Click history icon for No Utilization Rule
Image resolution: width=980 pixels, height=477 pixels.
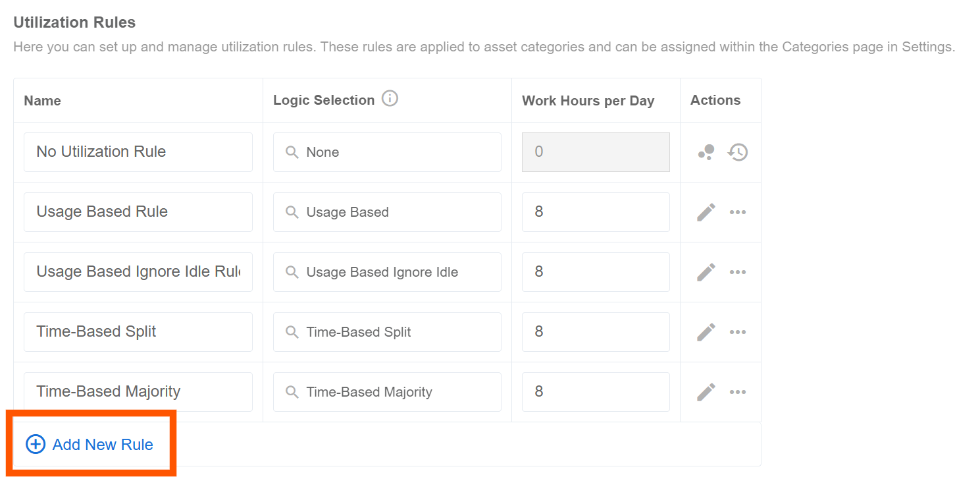coord(738,152)
